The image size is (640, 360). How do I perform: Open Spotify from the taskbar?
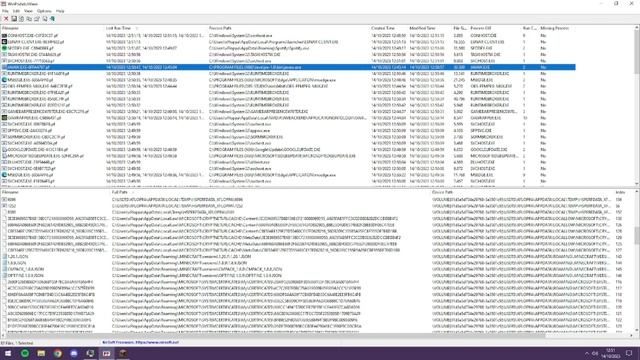[x=25, y=353]
